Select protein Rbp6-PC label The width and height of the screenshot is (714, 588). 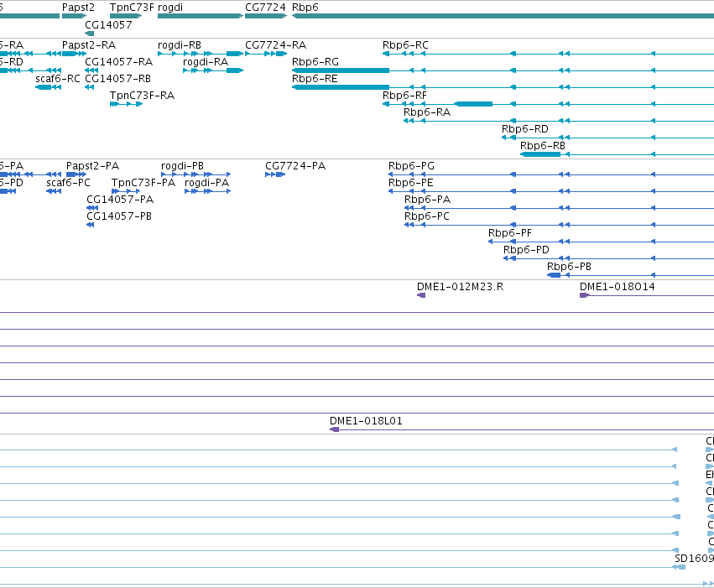coord(427,216)
